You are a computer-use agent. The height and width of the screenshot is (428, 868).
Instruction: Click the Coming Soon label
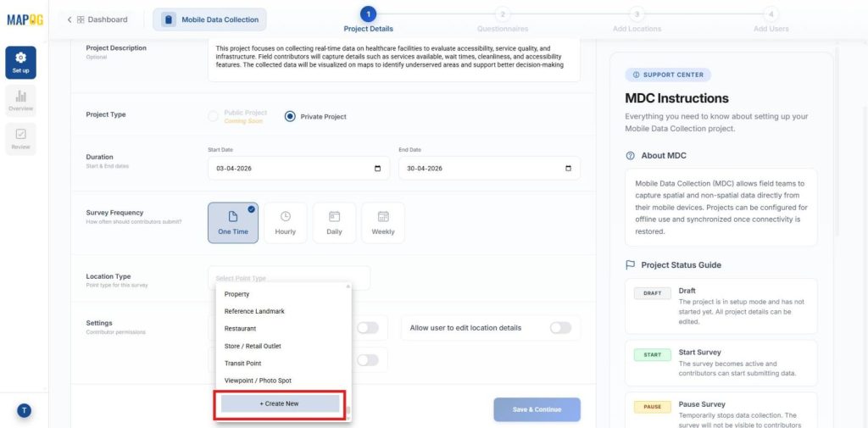(x=243, y=120)
